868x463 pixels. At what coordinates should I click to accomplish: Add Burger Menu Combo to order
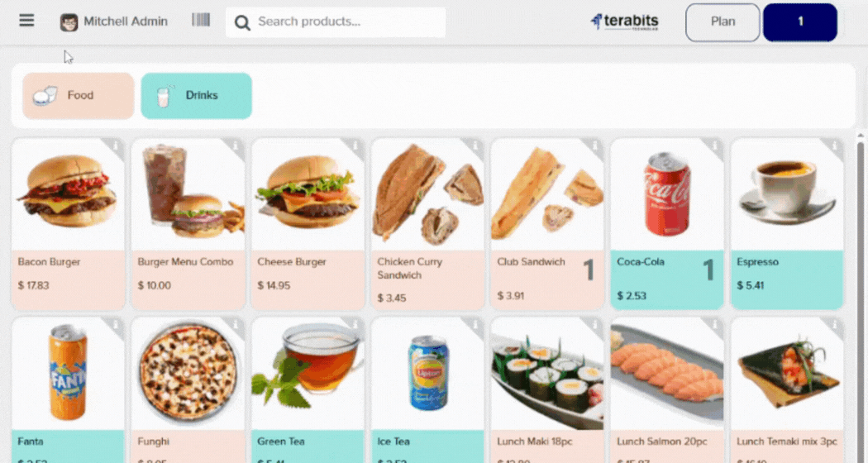(x=188, y=224)
